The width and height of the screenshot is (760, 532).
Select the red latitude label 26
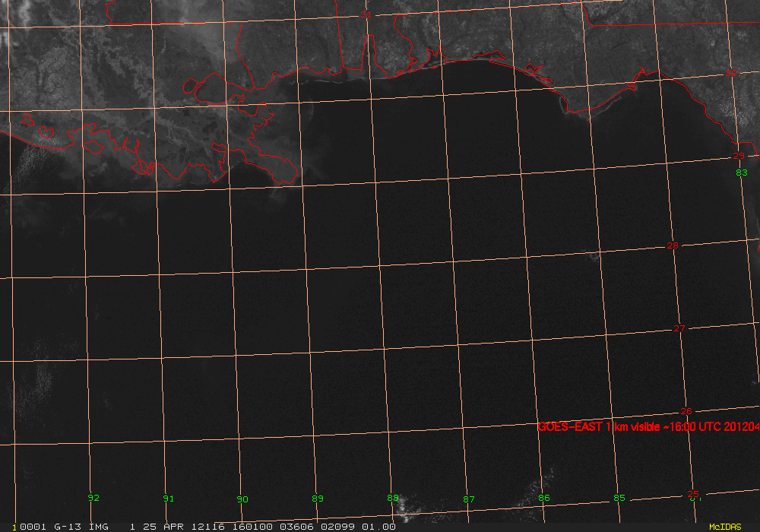tap(686, 411)
